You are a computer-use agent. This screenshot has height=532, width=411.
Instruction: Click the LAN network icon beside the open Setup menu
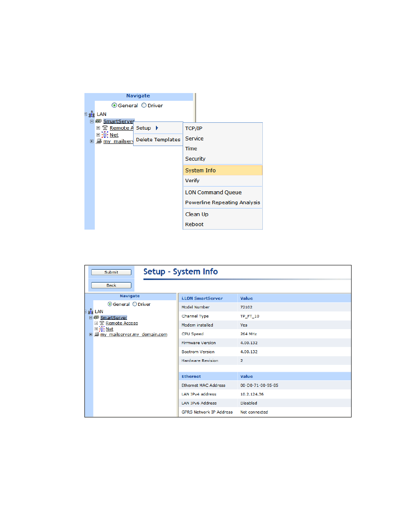91,114
